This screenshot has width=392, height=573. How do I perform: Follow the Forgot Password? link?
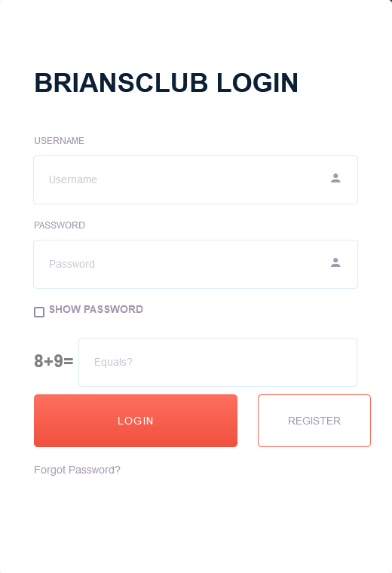pyautogui.click(x=77, y=470)
